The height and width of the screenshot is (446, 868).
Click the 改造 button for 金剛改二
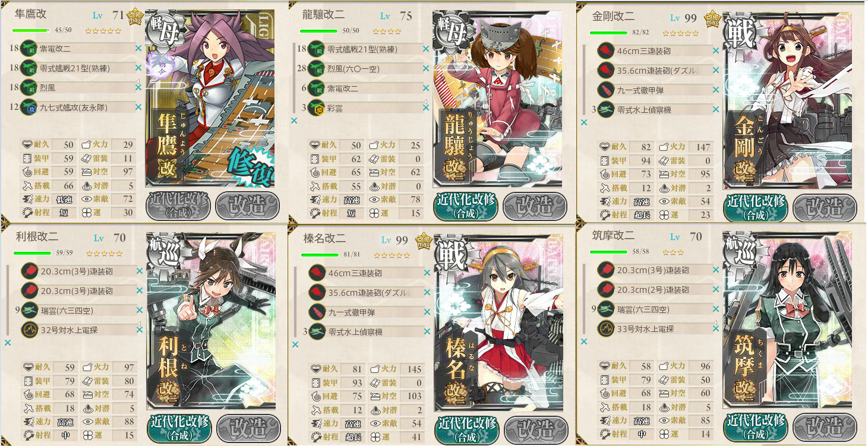(823, 206)
